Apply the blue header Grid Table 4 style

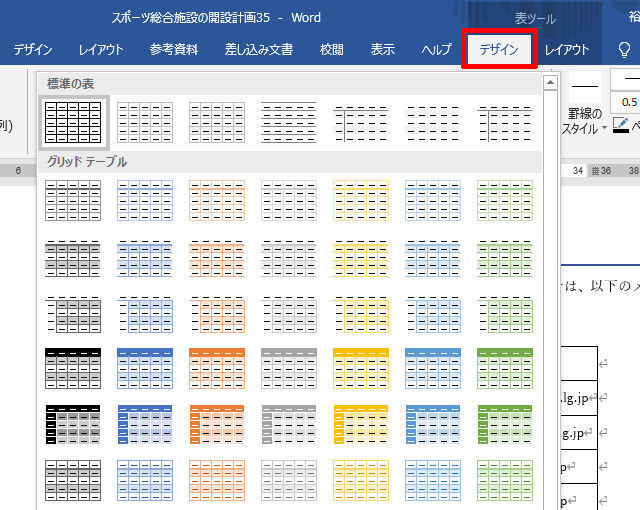tap(145, 368)
